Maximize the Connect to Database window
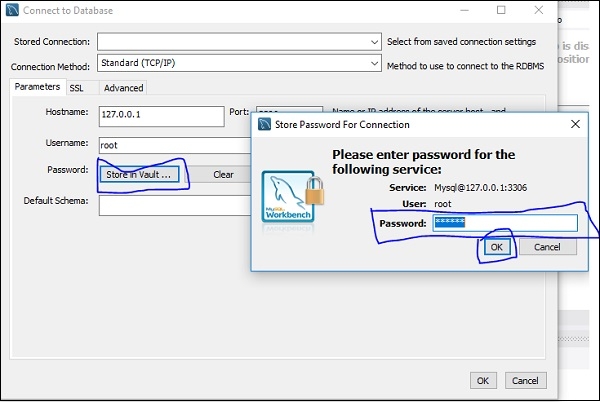 [500, 10]
